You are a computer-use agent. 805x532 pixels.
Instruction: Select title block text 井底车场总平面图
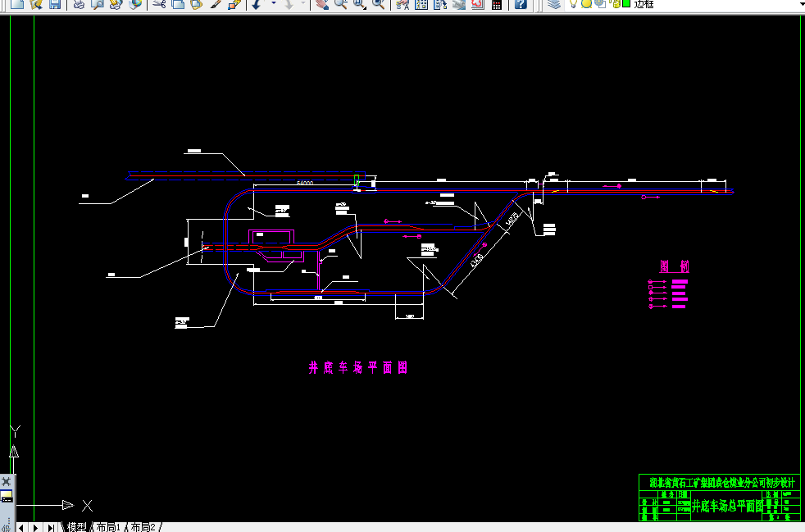727,507
